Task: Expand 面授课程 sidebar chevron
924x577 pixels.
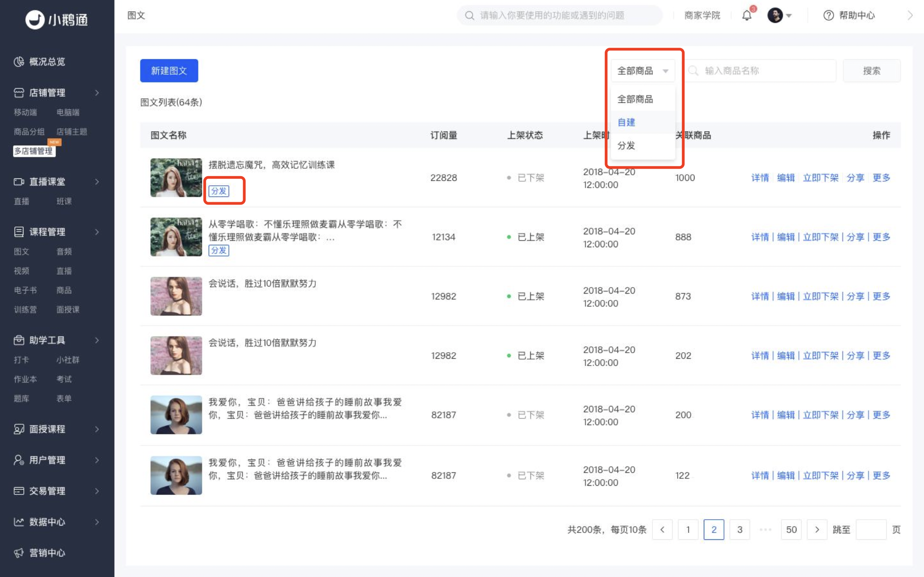Action: point(97,429)
